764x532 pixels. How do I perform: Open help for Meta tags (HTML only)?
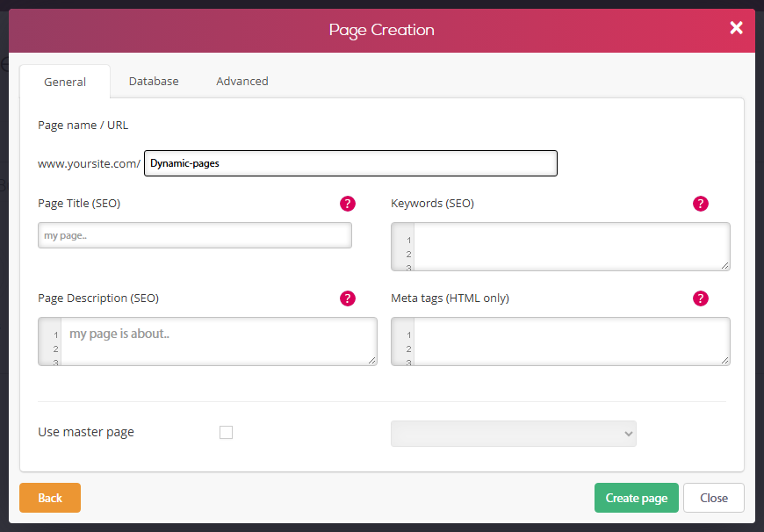point(700,298)
